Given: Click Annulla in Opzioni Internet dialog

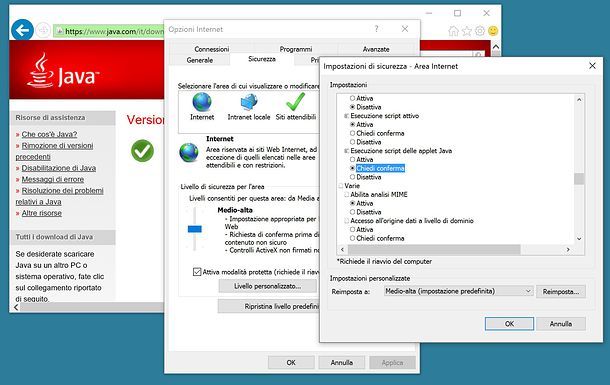Looking at the screenshot, I should [342, 362].
